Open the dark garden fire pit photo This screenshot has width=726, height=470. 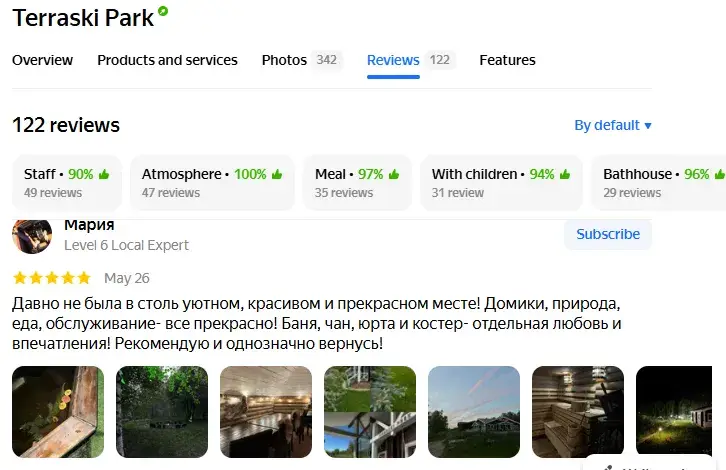coord(162,412)
